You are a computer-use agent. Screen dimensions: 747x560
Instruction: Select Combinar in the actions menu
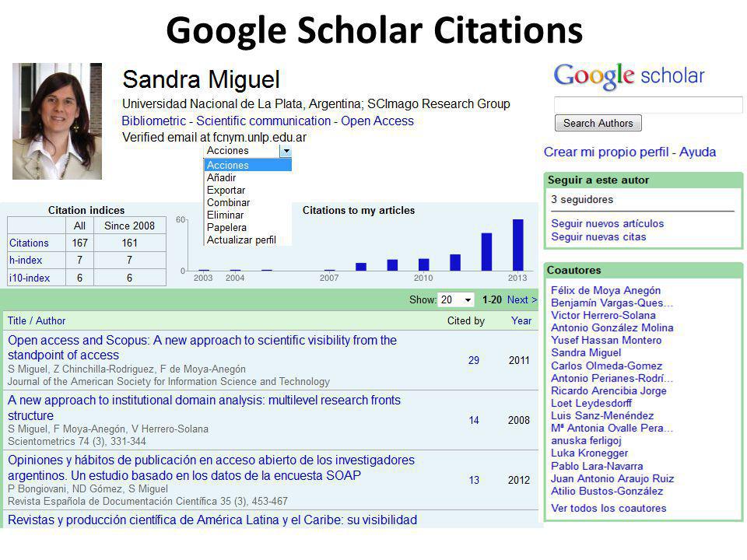point(228,202)
